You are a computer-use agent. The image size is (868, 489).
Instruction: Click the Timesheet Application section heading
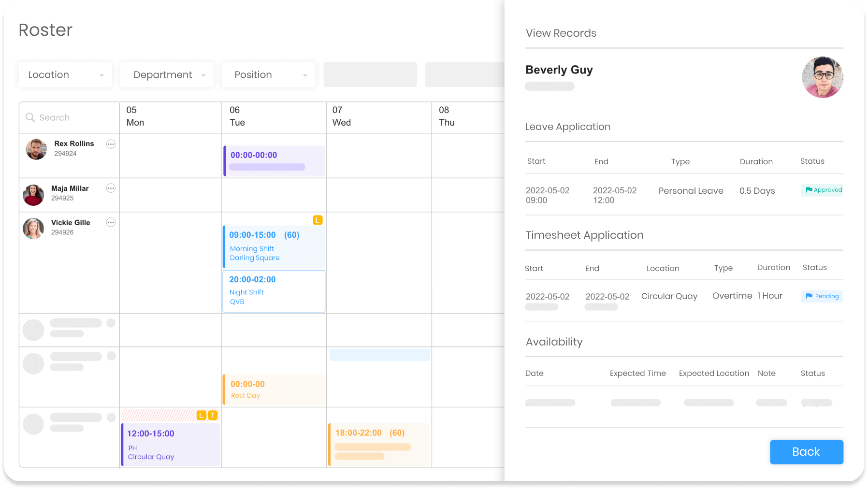[x=585, y=235]
